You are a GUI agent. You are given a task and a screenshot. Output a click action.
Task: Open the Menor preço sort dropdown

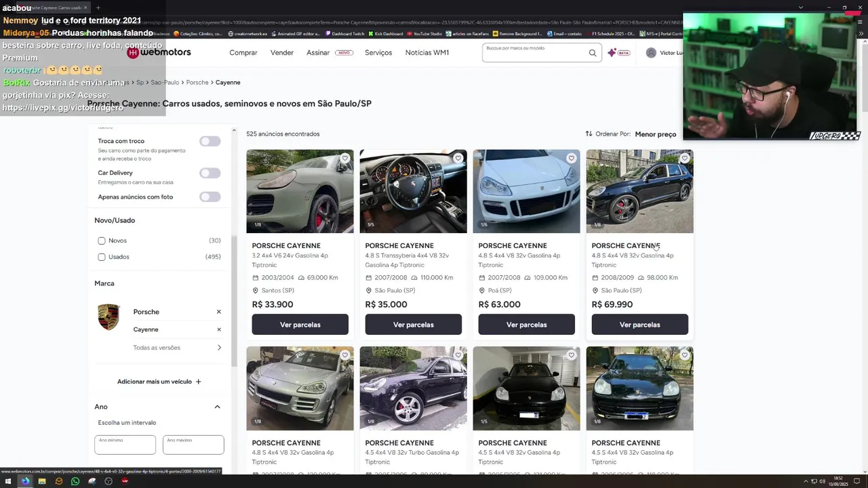click(655, 134)
